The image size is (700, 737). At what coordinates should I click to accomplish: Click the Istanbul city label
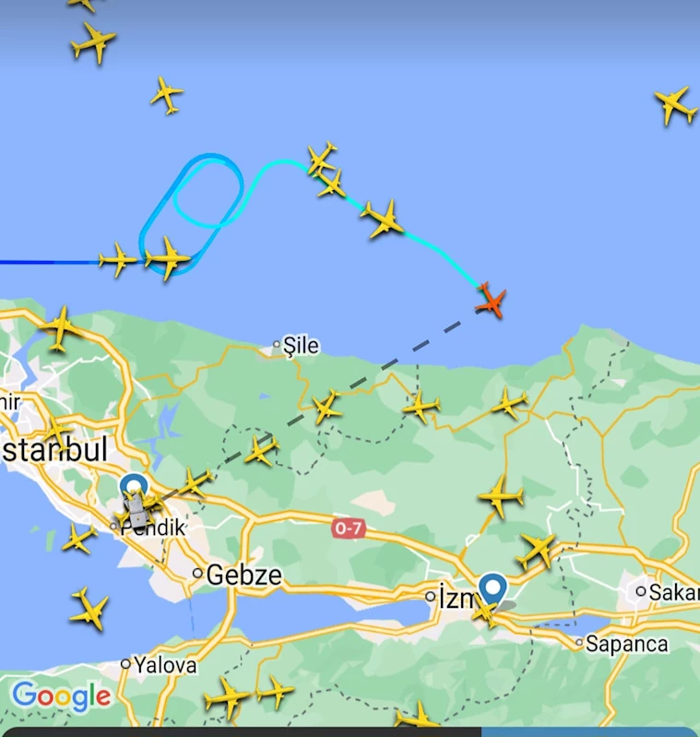tap(54, 449)
